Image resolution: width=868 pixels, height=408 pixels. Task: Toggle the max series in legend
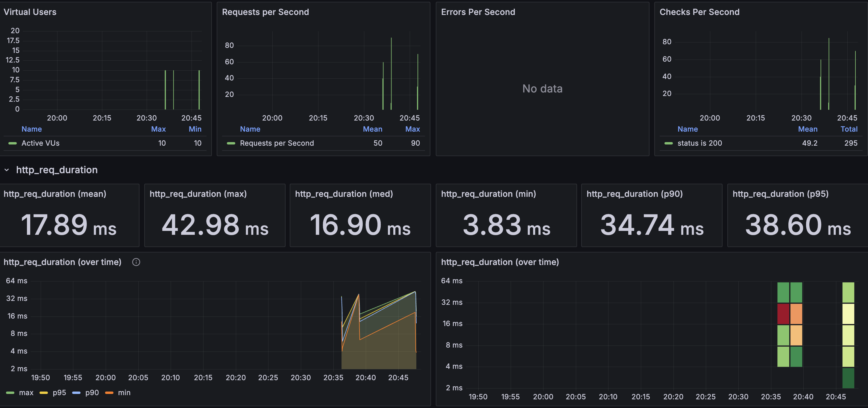click(26, 392)
